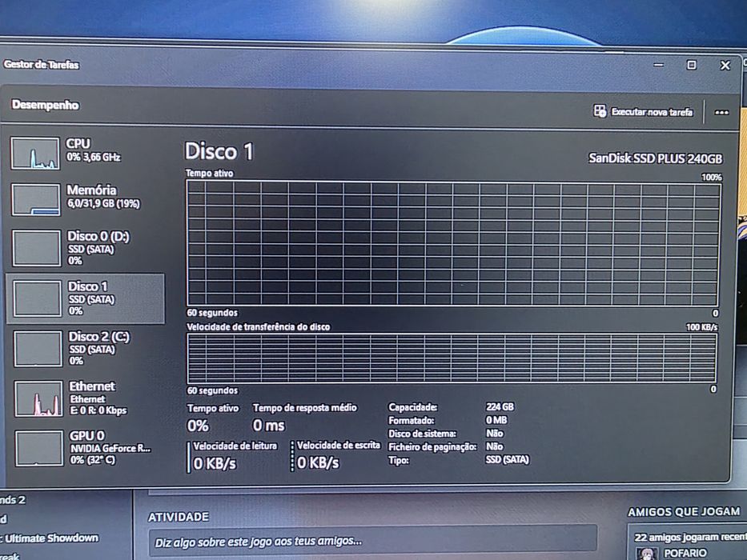Select GPU 0 NVIDIA GeForce entry
This screenshot has height=560, width=747.
[x=86, y=448]
